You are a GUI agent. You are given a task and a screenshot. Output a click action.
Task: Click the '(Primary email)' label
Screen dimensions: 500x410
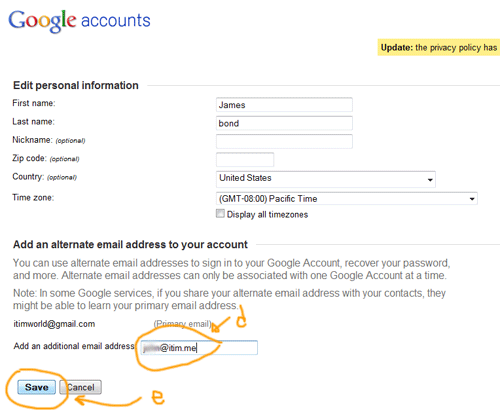pos(182,324)
